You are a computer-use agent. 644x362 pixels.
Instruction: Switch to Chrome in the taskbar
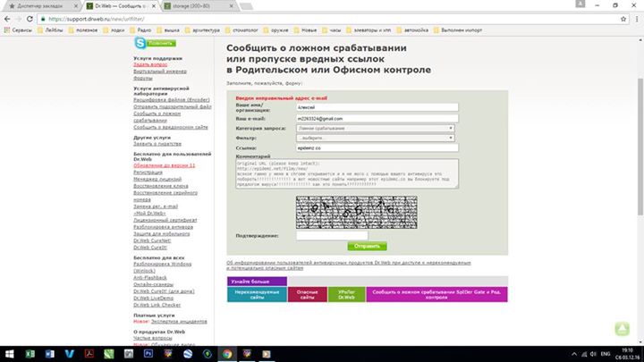227,354
